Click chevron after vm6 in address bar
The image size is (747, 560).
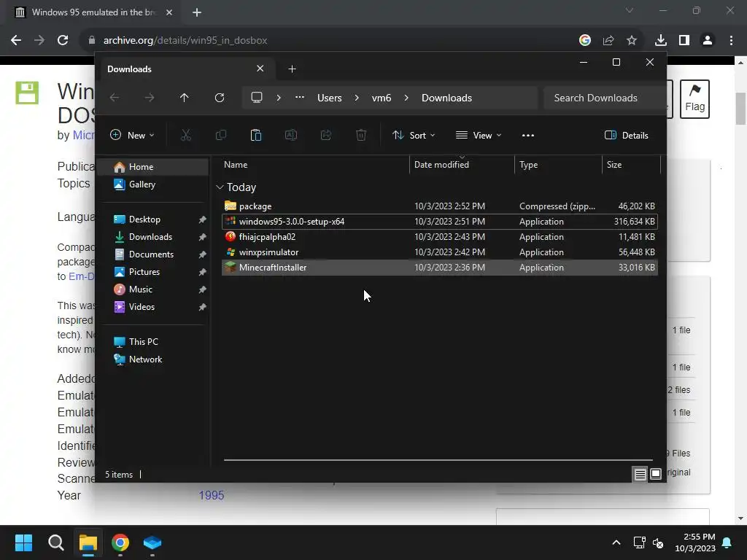[406, 98]
